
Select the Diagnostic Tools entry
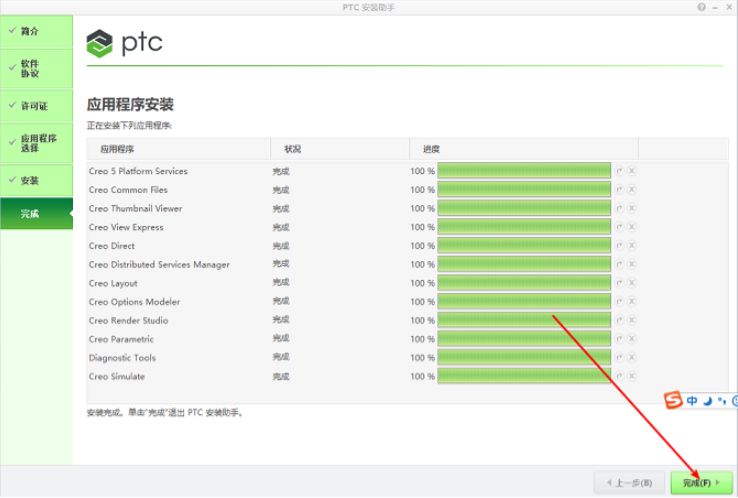(122, 358)
